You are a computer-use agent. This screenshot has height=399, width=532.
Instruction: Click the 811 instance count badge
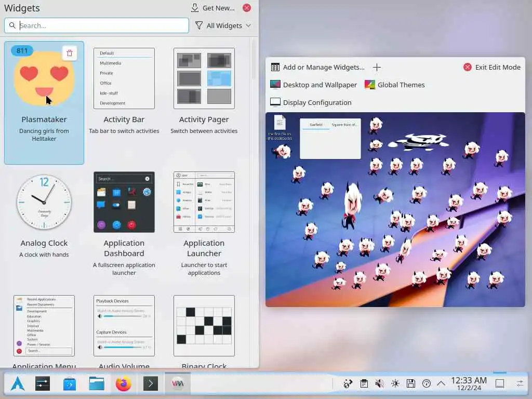click(x=22, y=50)
